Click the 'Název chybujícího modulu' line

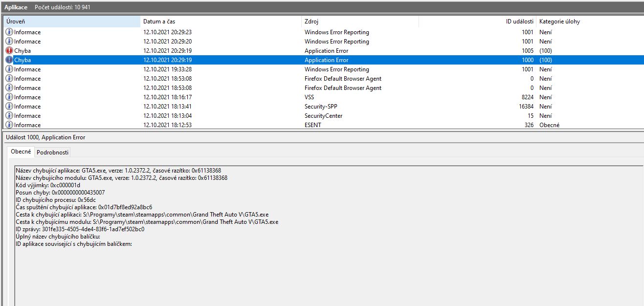point(121,177)
